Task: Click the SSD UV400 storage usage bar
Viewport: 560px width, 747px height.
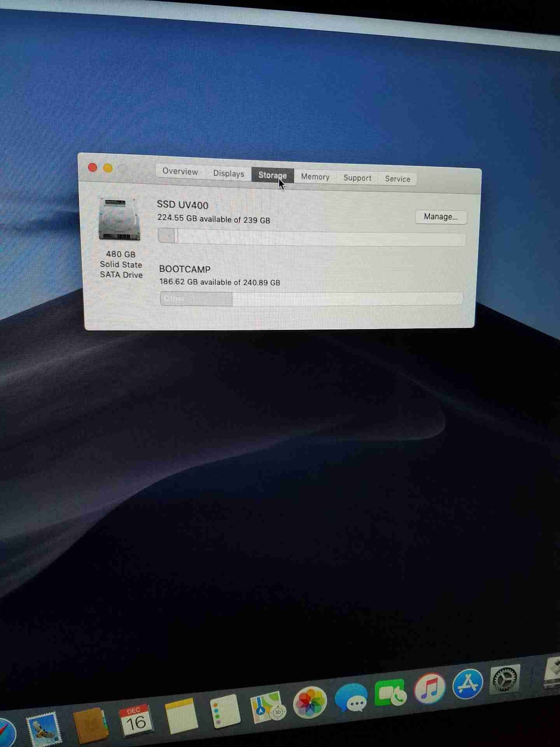Action: tap(312, 237)
